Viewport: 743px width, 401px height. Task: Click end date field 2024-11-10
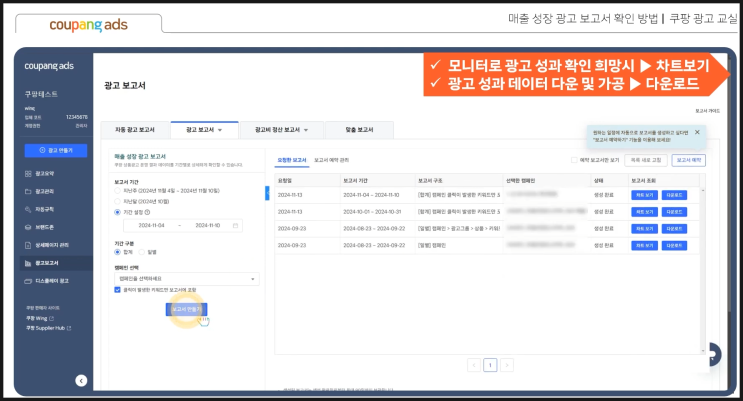[208, 226]
